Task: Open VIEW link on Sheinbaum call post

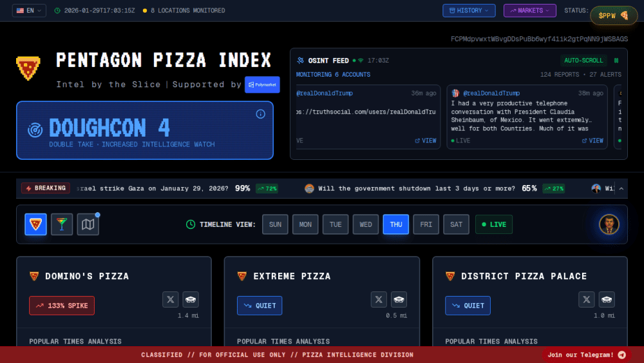Action: pos(592,141)
